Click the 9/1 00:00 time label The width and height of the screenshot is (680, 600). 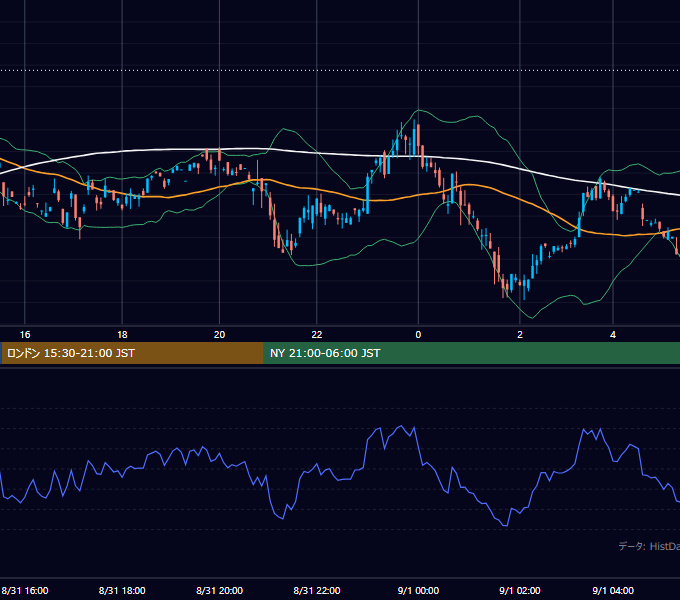[418, 590]
